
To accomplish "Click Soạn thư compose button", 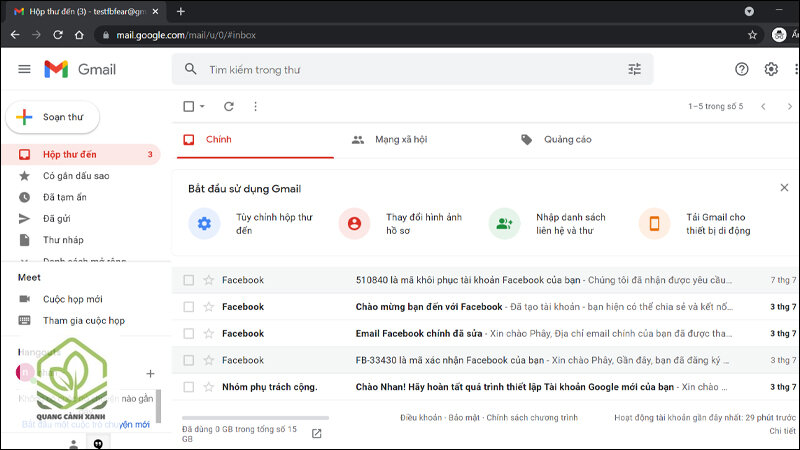I will click(53, 117).
